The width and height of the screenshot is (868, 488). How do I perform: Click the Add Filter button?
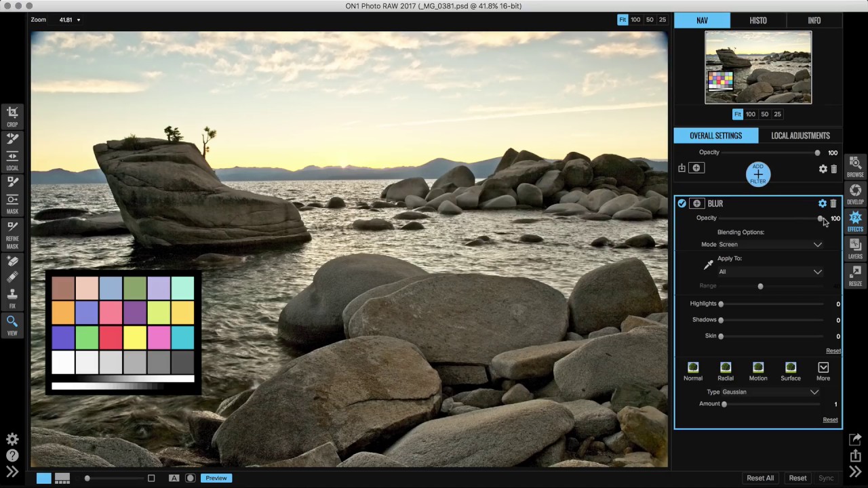(x=758, y=174)
